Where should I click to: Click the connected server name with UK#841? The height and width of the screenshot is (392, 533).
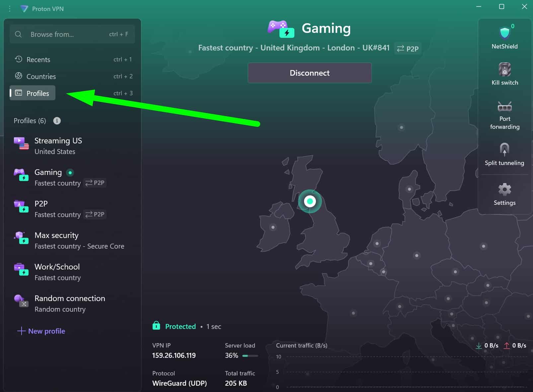click(x=294, y=48)
